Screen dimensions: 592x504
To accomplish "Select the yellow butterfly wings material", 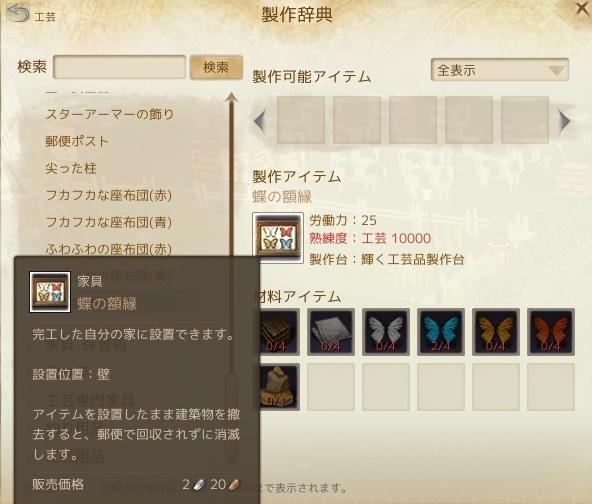I will [496, 332].
